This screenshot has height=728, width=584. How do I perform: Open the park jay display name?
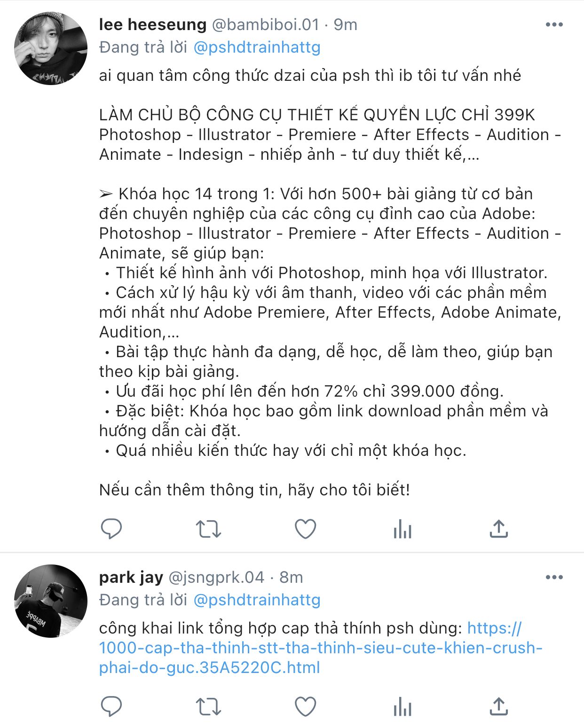(131, 577)
